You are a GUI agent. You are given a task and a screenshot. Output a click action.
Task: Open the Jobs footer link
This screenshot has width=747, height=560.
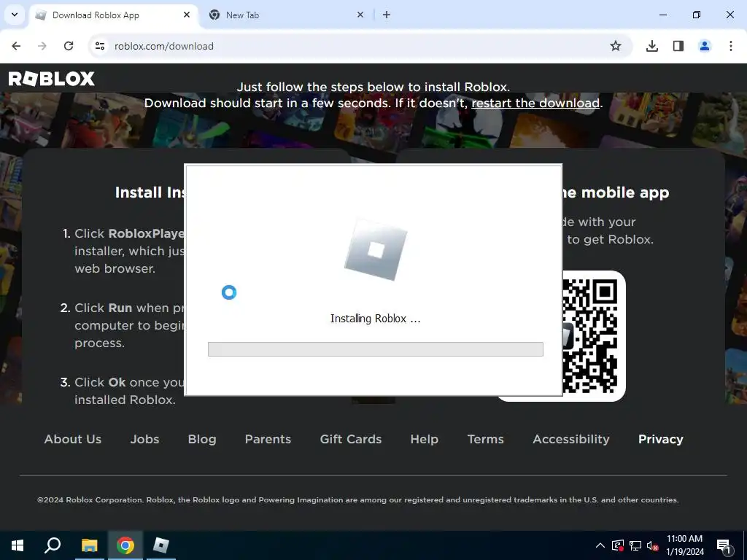pyautogui.click(x=145, y=439)
